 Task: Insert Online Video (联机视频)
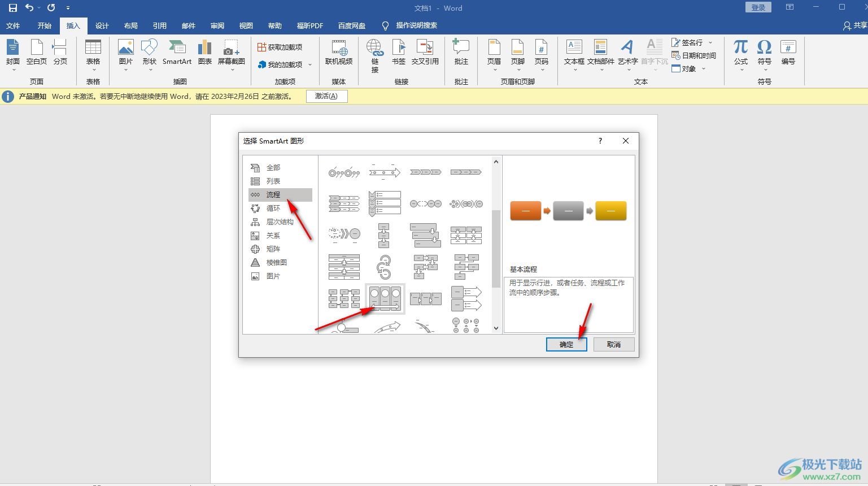tap(339, 53)
